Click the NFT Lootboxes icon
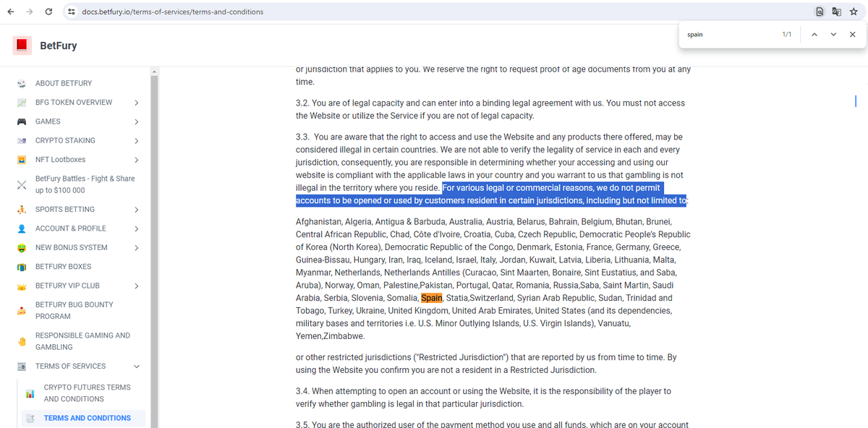 coord(22,160)
